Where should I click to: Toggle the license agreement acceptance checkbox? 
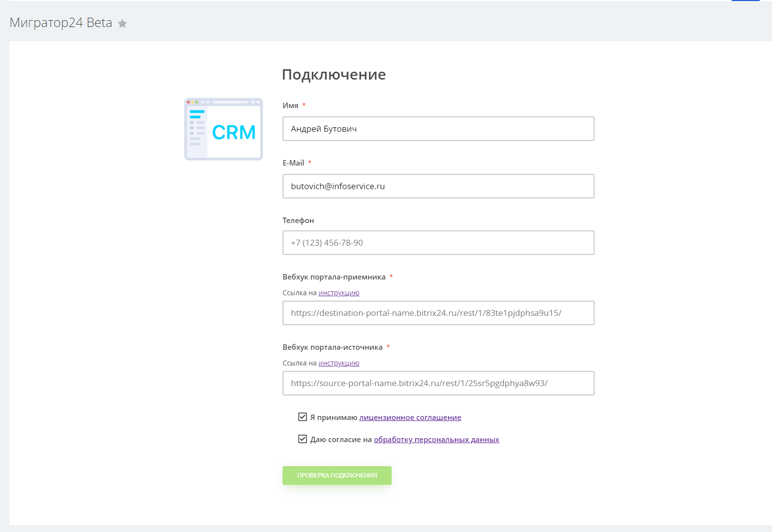click(303, 417)
